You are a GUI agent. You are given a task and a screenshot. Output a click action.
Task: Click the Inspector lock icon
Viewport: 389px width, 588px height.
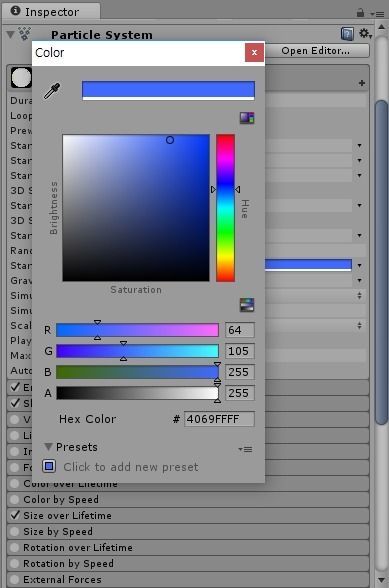[x=360, y=13]
